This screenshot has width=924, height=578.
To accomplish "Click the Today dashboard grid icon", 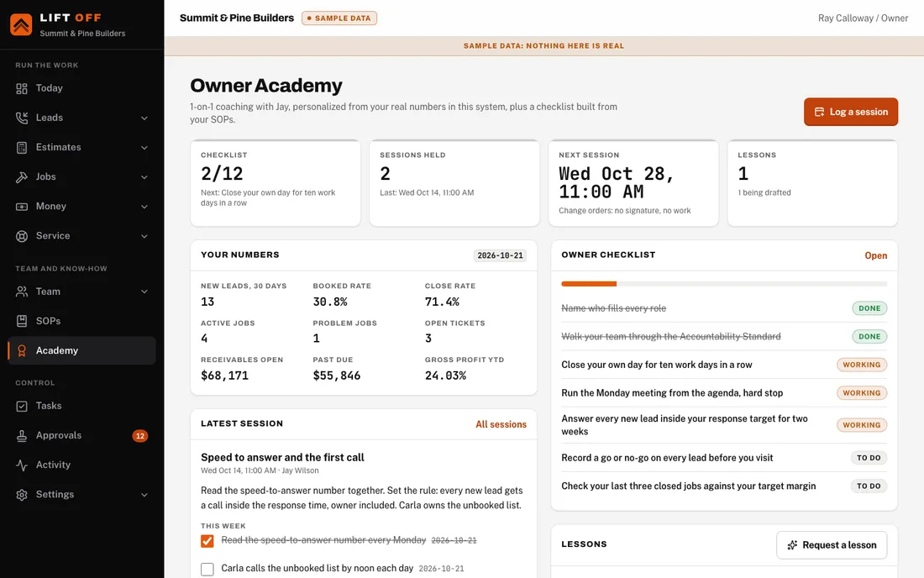I will coord(22,88).
